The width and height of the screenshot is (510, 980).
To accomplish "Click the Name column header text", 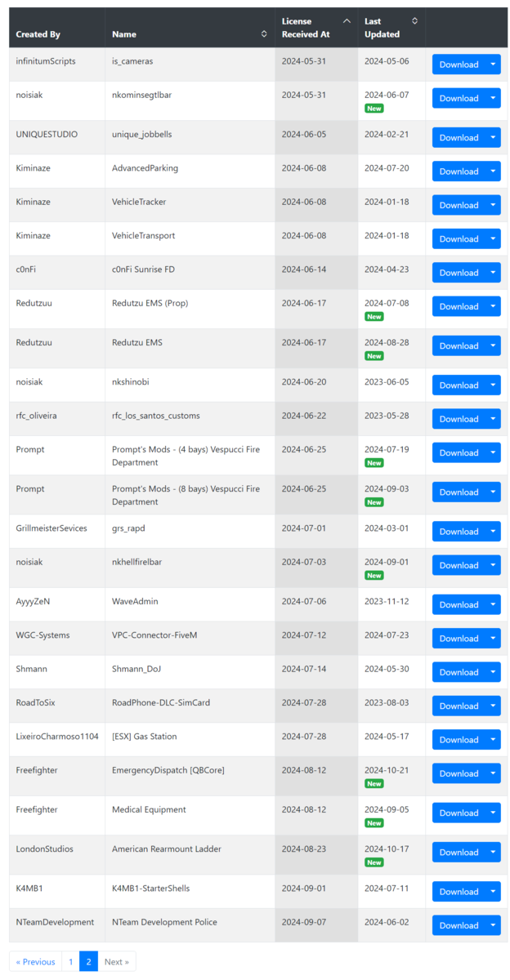I will coord(124,34).
